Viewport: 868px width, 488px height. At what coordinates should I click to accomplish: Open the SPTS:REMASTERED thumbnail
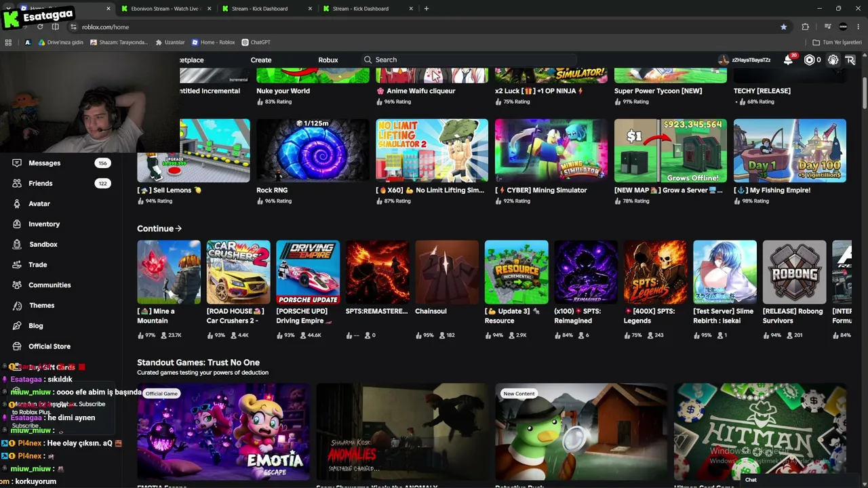point(378,272)
